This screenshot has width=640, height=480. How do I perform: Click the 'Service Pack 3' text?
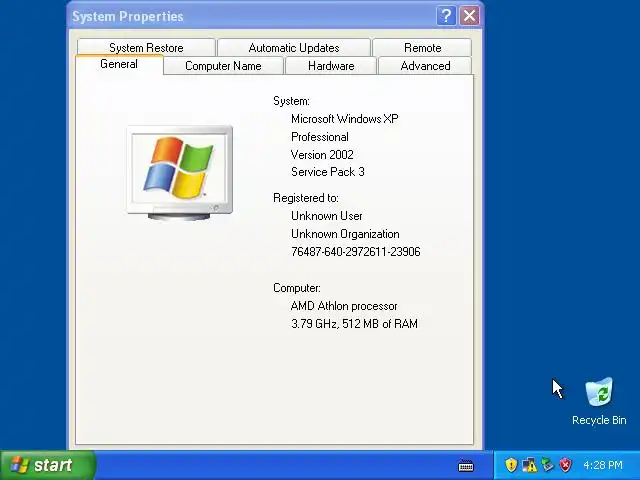click(x=328, y=172)
